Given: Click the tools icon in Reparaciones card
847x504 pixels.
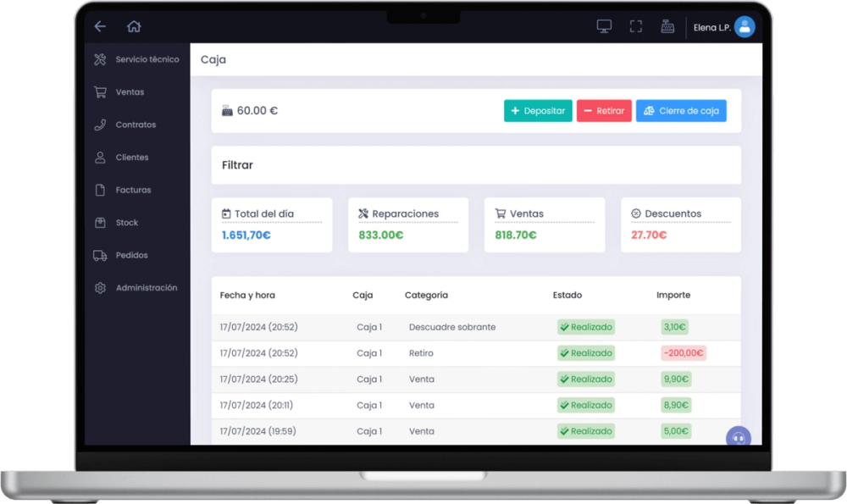Looking at the screenshot, I should click(x=363, y=214).
